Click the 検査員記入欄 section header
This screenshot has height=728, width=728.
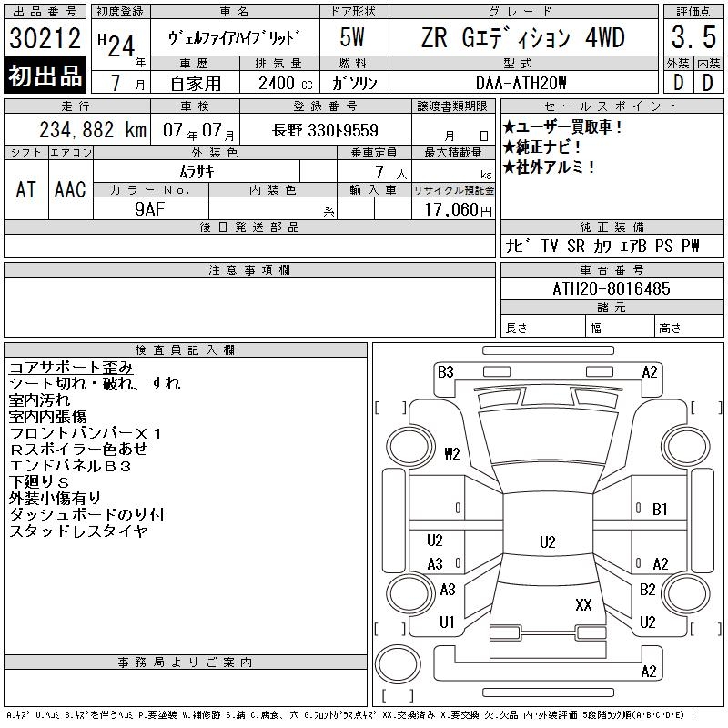pyautogui.click(x=185, y=349)
